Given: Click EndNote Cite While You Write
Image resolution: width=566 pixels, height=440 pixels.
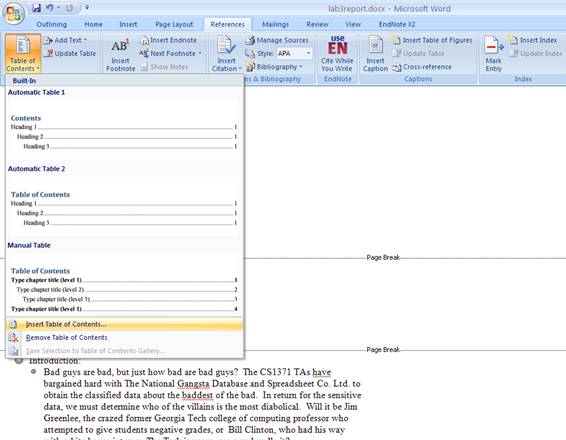Looking at the screenshot, I should click(337, 54).
